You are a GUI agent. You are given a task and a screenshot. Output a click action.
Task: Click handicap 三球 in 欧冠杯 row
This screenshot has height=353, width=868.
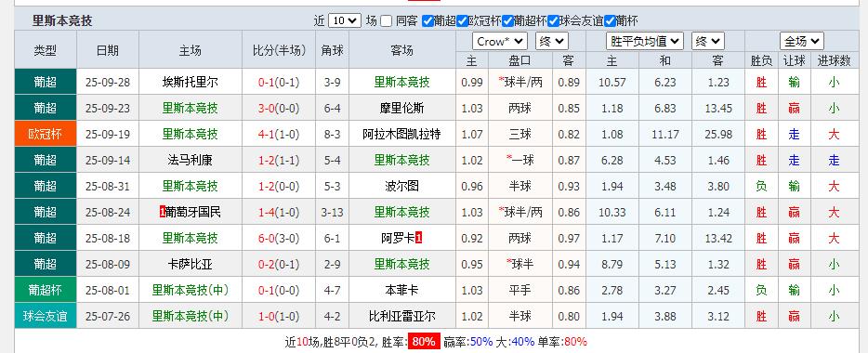coord(519,135)
